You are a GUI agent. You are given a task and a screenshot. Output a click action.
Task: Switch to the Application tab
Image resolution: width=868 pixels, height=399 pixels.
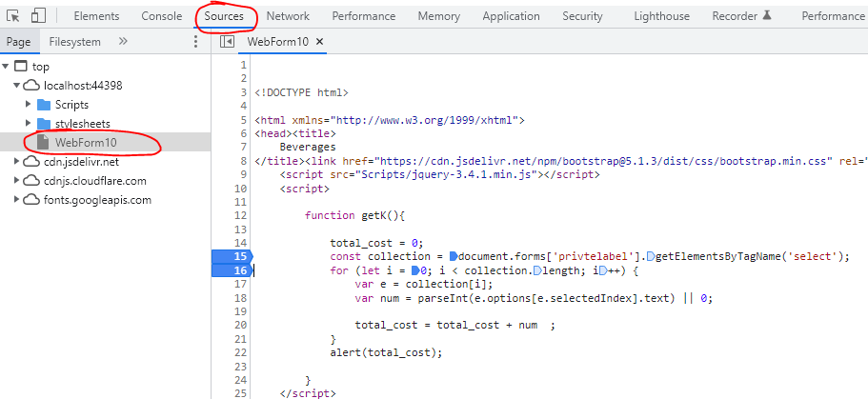tap(511, 16)
